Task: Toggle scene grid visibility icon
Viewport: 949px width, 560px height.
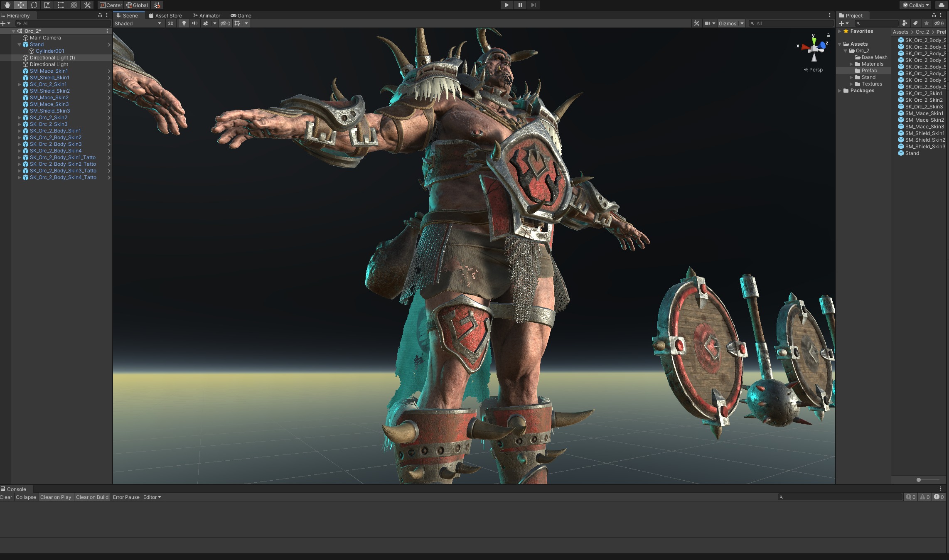Action: coord(237,23)
